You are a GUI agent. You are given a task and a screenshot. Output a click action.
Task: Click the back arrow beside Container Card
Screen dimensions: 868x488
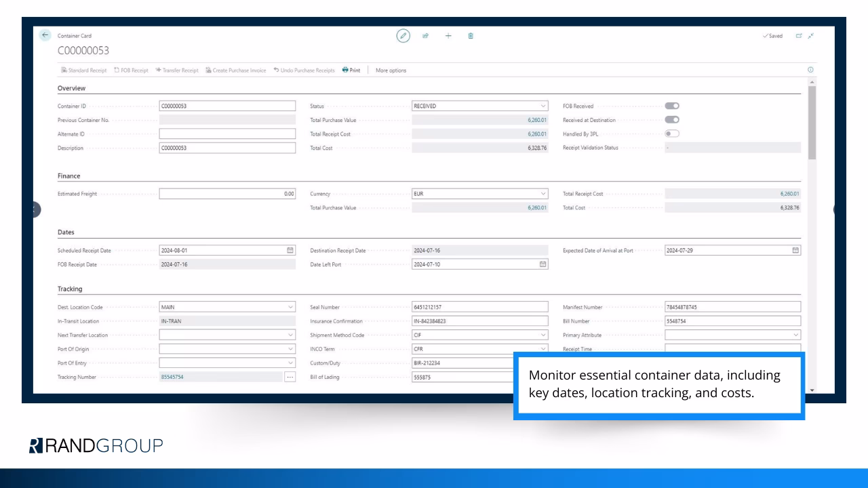click(46, 36)
